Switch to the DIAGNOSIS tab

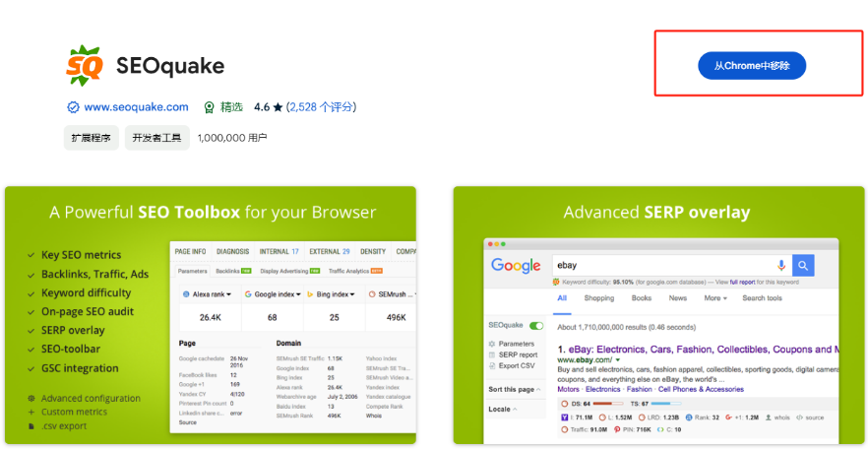pyautogui.click(x=232, y=251)
